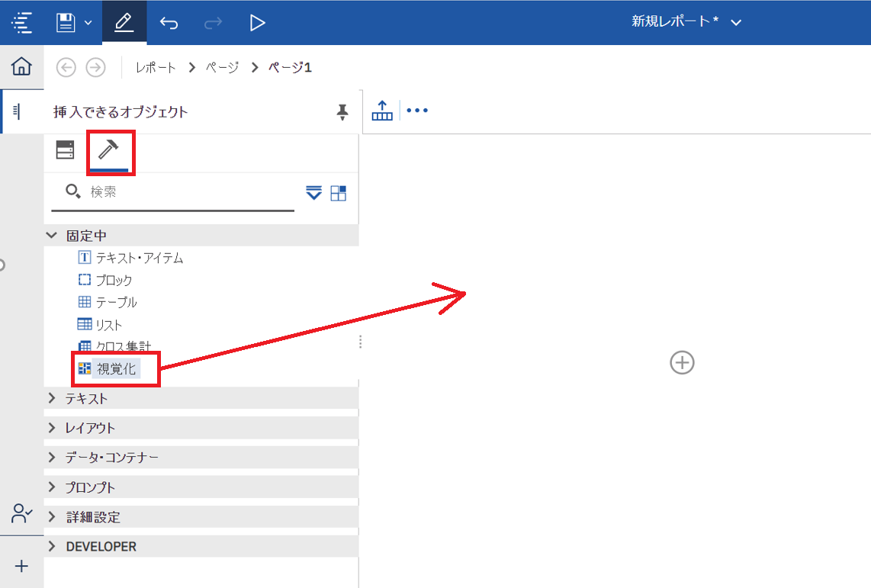
Task: Click the collapse-all filter icon beside search
Action: click(313, 193)
